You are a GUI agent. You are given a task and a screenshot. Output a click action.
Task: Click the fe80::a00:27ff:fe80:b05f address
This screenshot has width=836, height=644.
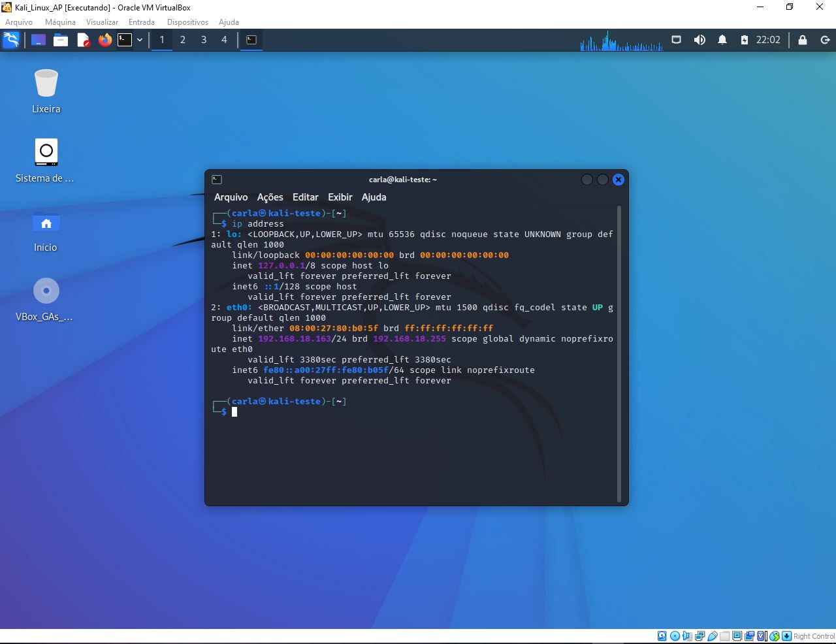[326, 370]
